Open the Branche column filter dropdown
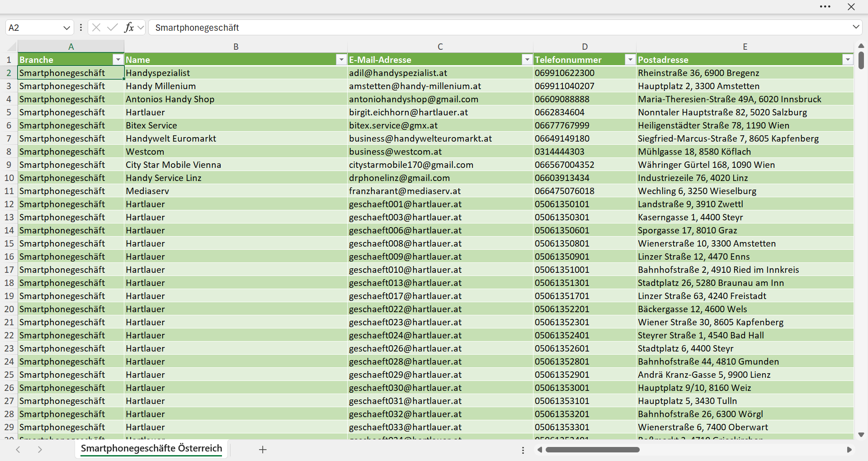The height and width of the screenshot is (461, 868). 118,60
